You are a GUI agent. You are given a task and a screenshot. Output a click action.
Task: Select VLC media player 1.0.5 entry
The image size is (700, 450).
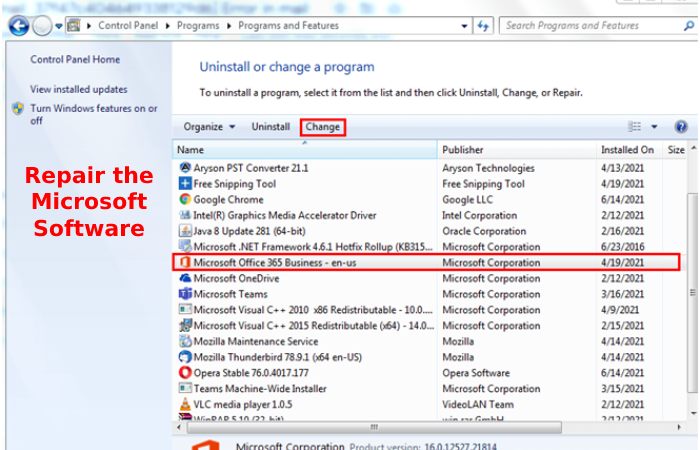243,404
